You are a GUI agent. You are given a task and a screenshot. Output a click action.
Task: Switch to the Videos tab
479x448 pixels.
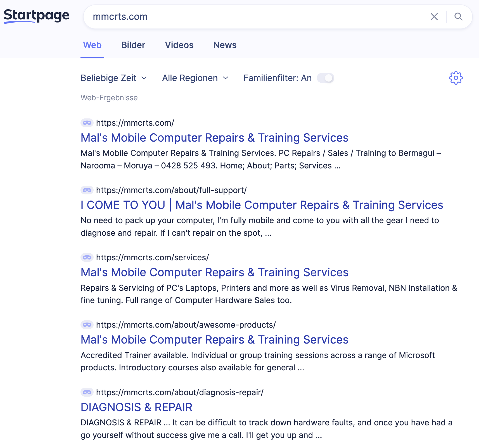[x=179, y=45]
